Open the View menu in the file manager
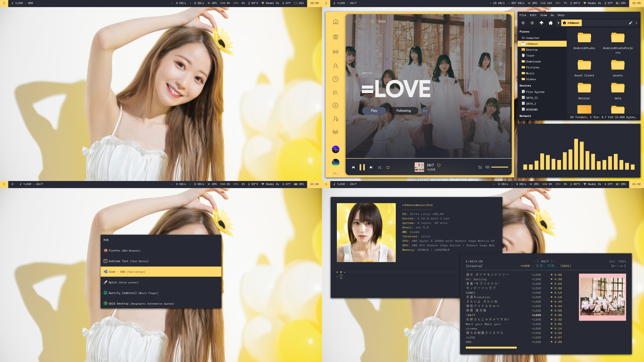This screenshot has width=644, height=362. 544,15
